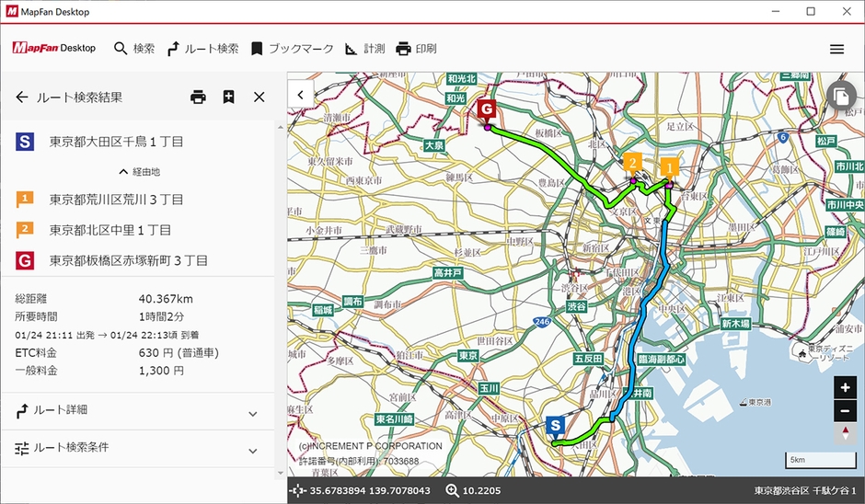
Task: Zoom in with the plus button
Action: (845, 387)
